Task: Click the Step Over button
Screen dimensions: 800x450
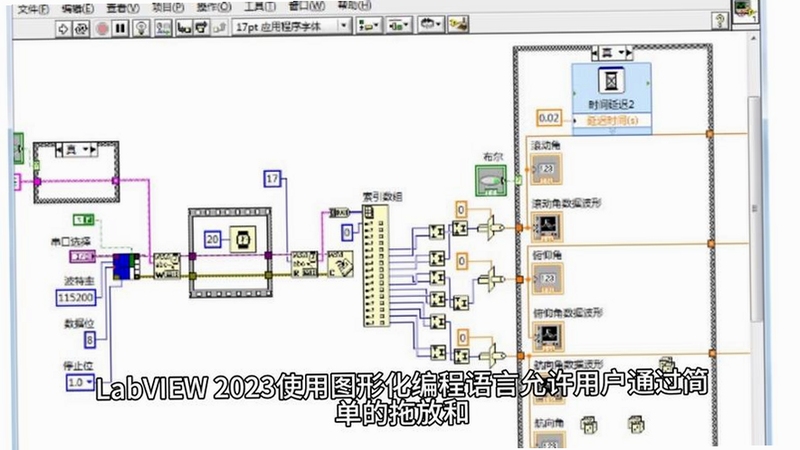Action: (x=201, y=28)
